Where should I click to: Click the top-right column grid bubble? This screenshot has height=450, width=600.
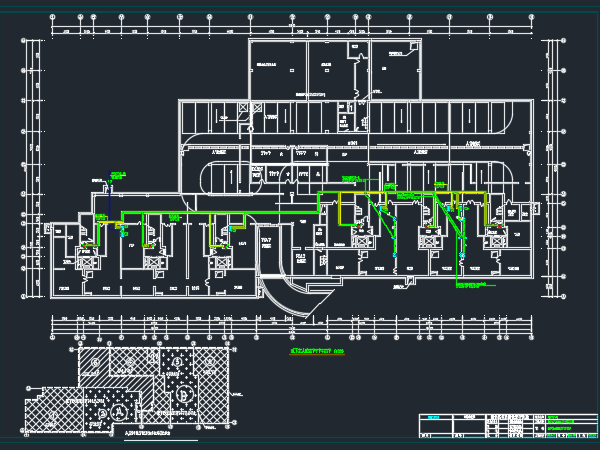tap(532, 17)
